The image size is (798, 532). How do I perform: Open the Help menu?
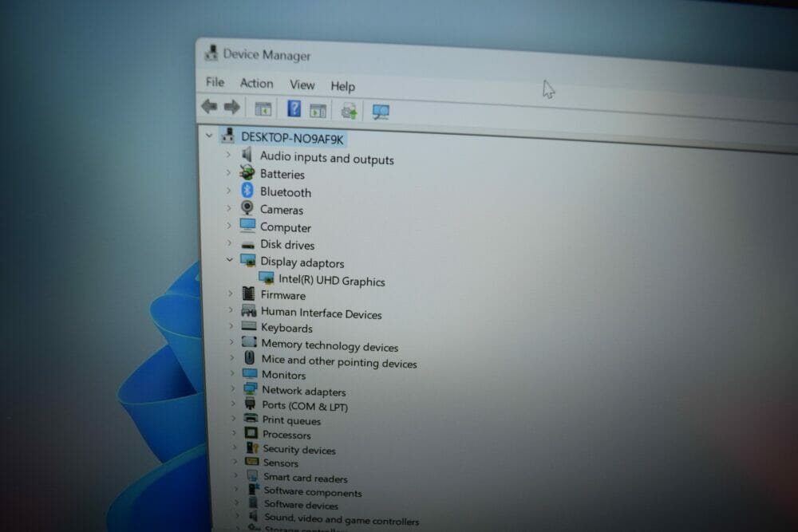coord(342,86)
